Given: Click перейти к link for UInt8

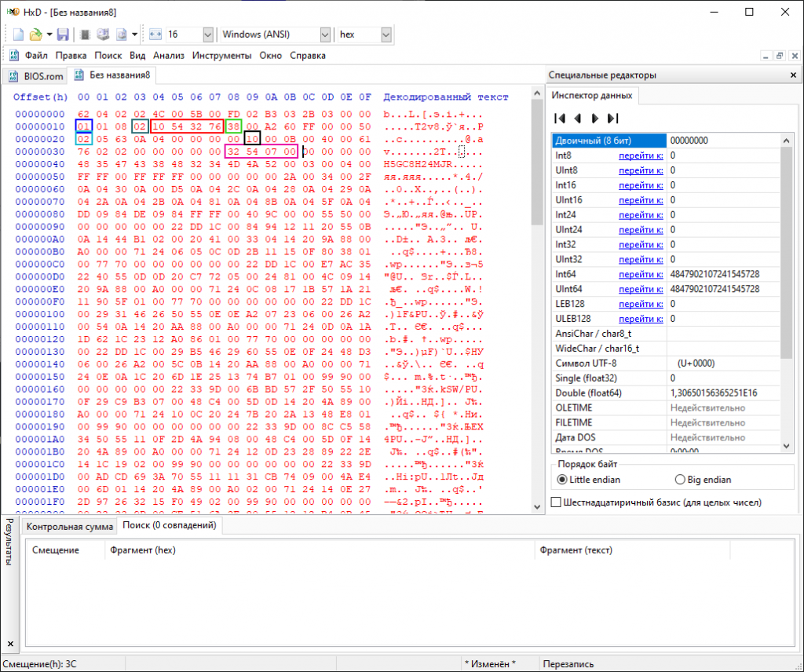Looking at the screenshot, I should pos(641,170).
